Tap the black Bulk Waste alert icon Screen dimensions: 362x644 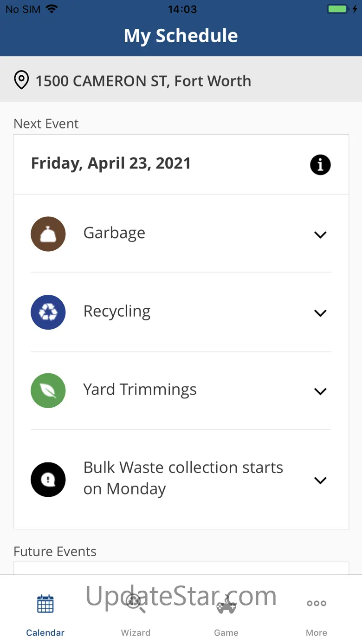48,480
